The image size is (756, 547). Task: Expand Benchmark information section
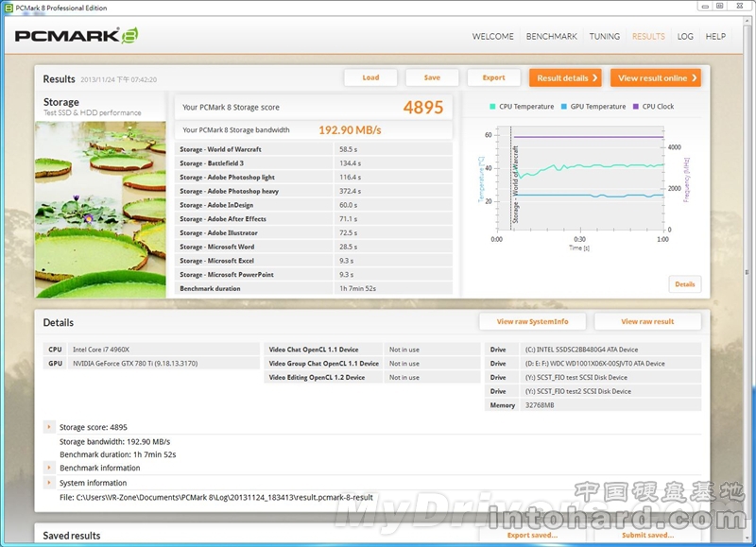(x=49, y=468)
